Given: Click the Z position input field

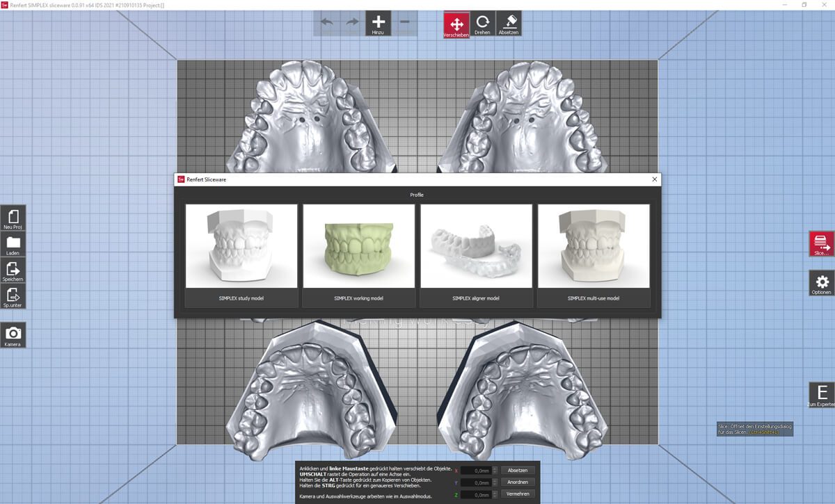Looking at the screenshot, I should point(477,494).
